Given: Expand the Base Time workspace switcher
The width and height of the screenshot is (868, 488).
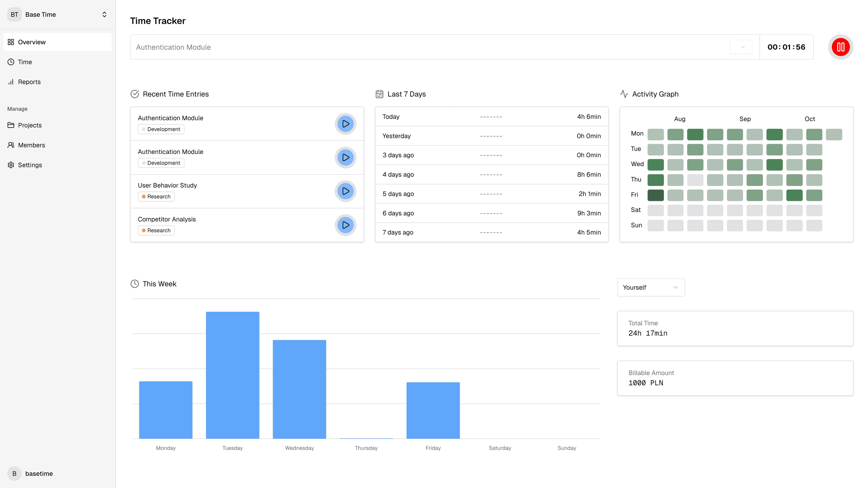Looking at the screenshot, I should (57, 14).
